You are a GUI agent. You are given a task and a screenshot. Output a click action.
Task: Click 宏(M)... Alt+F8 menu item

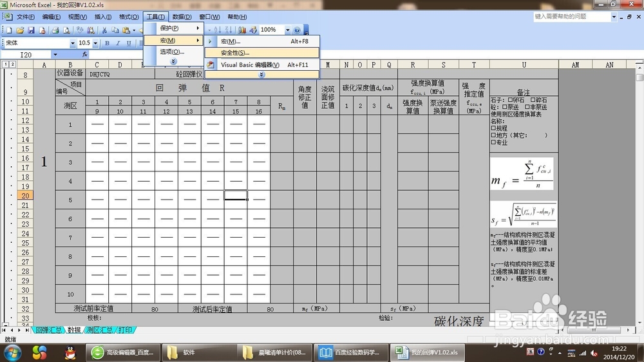pyautogui.click(x=262, y=41)
